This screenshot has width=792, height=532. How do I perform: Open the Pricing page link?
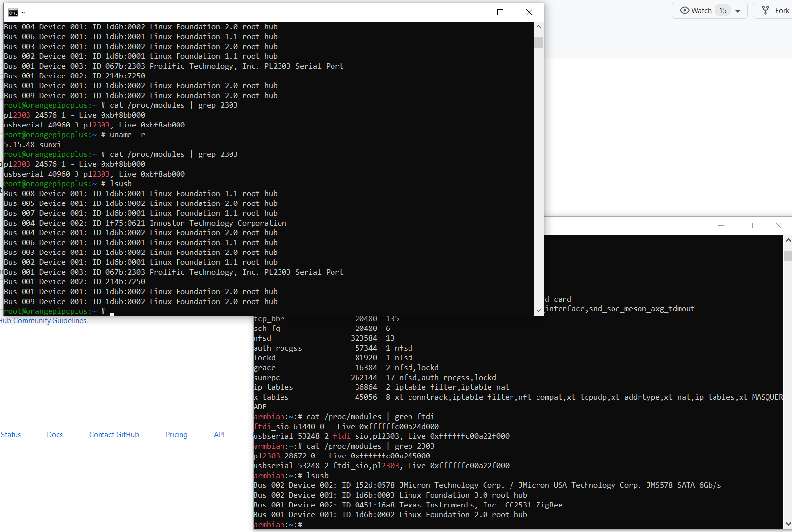click(x=177, y=434)
